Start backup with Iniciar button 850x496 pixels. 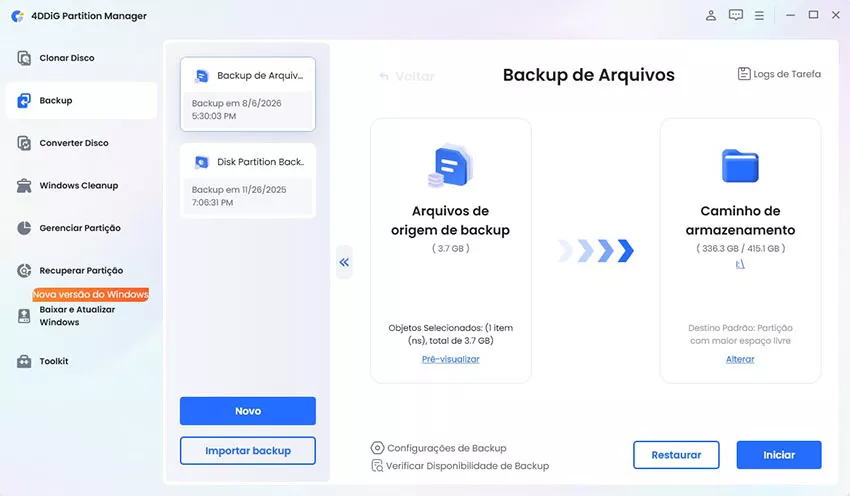[779, 455]
